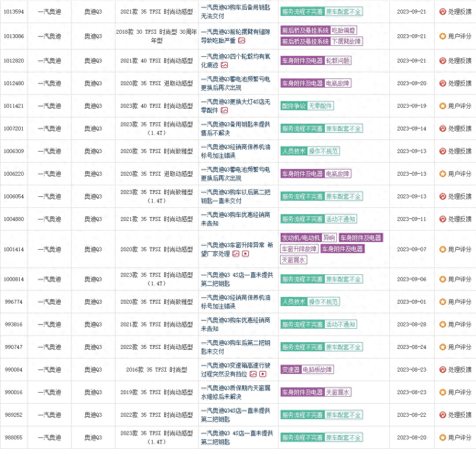Image resolution: width=476 pixels, height=449 pixels.
Task: Play the video icon in the 车窗升降异常 complaint
Action: pos(245,254)
